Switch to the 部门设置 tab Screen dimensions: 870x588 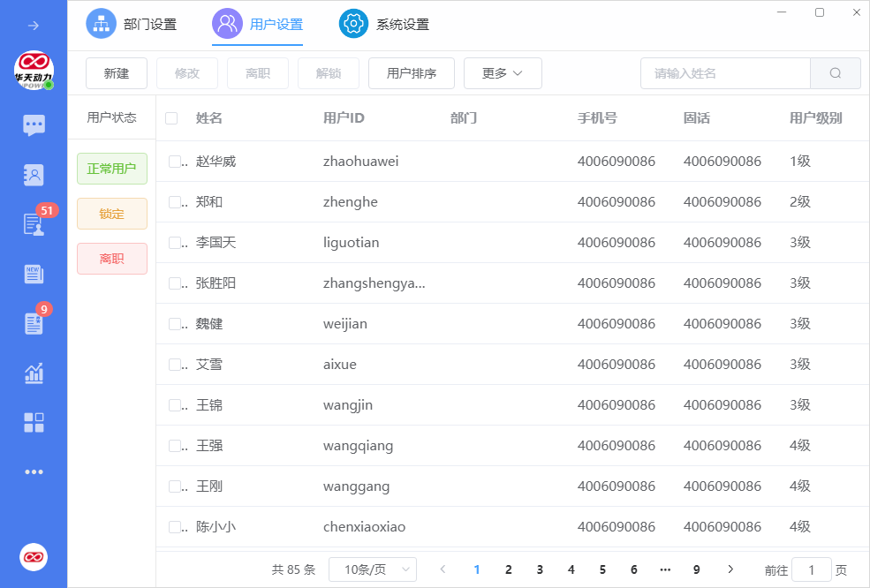pos(132,24)
